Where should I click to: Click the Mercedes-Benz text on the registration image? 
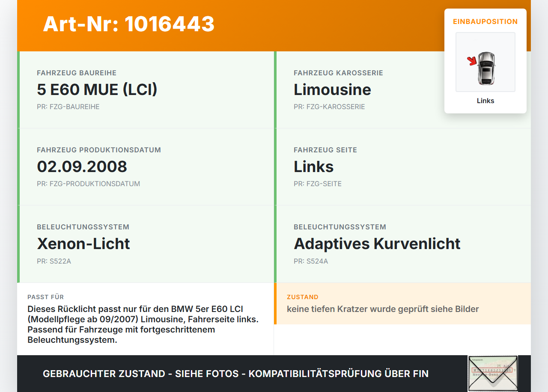(485, 374)
